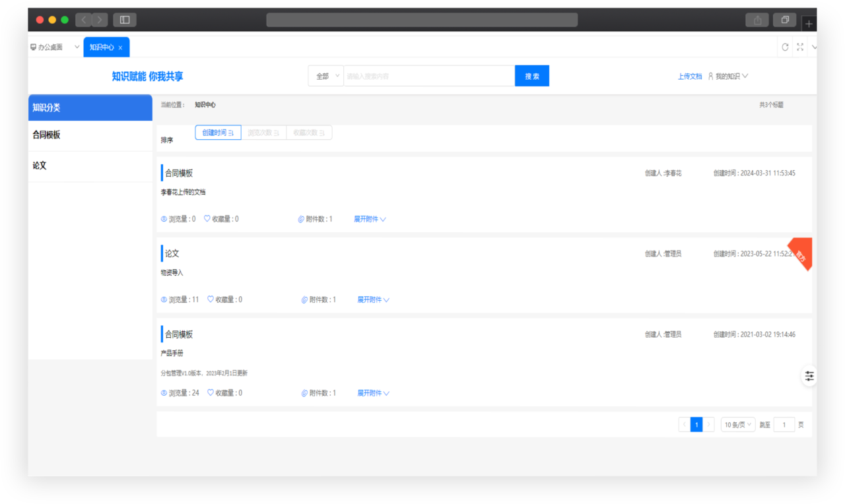845x504 pixels.
Task: Click the user icon beside 我的知识
Action: pyautogui.click(x=710, y=77)
